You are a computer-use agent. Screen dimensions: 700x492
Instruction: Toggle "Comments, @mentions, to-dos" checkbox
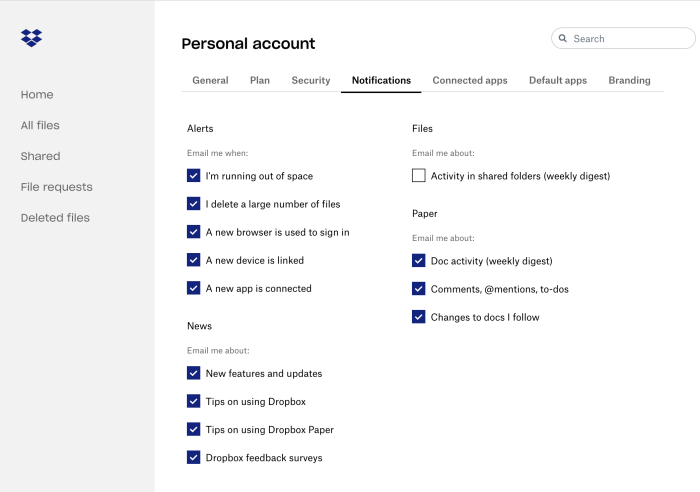point(418,288)
